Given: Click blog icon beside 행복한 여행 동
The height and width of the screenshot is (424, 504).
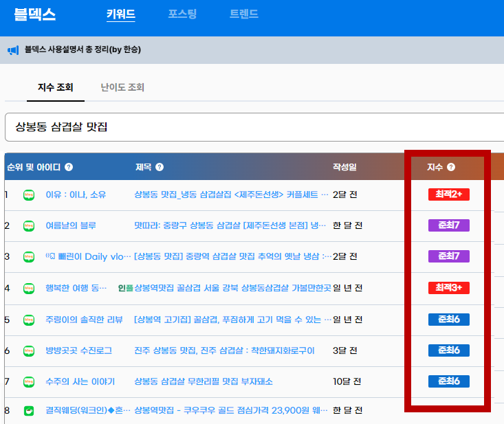Looking at the screenshot, I should point(29,288).
